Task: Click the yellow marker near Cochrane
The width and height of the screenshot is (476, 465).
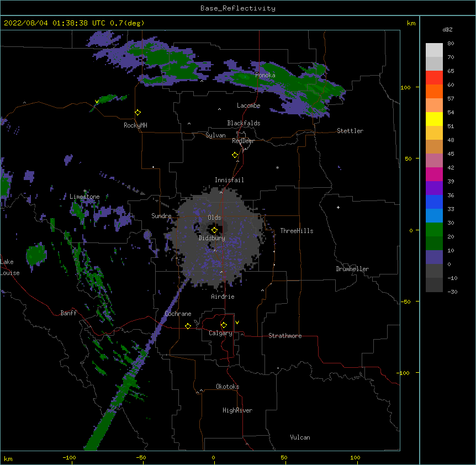Action: pos(188,326)
